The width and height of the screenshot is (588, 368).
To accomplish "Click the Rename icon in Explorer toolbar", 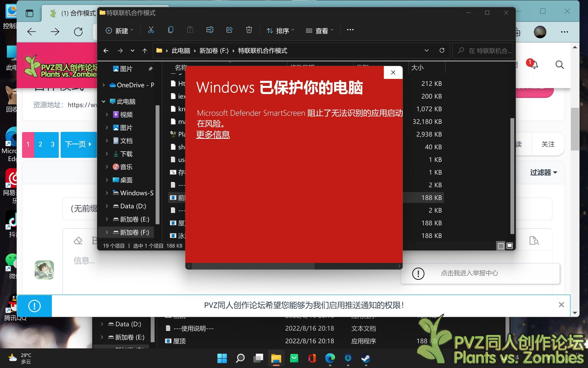I will pyautogui.click(x=210, y=30).
